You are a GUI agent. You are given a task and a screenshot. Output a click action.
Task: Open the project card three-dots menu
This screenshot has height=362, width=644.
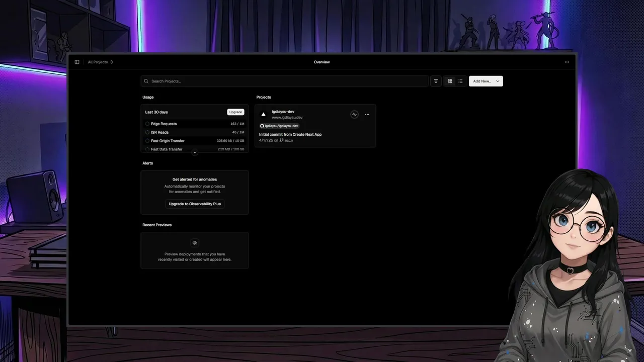[x=367, y=115]
